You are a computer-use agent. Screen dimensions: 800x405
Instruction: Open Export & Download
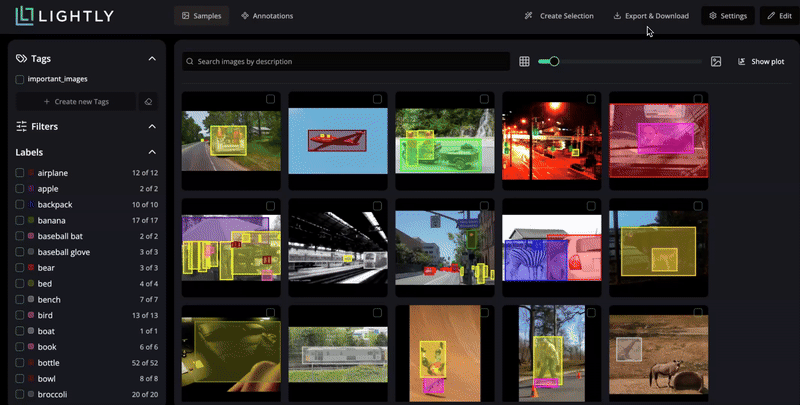[x=651, y=16]
